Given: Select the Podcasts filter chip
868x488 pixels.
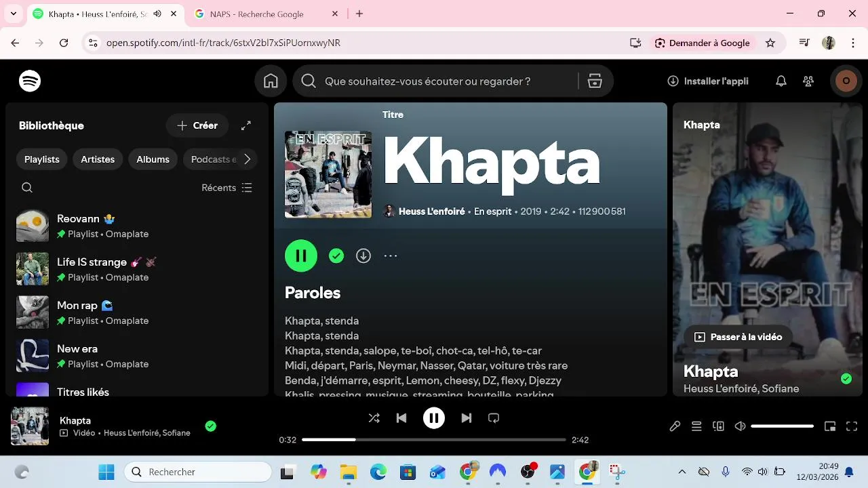Looking at the screenshot, I should (x=212, y=159).
